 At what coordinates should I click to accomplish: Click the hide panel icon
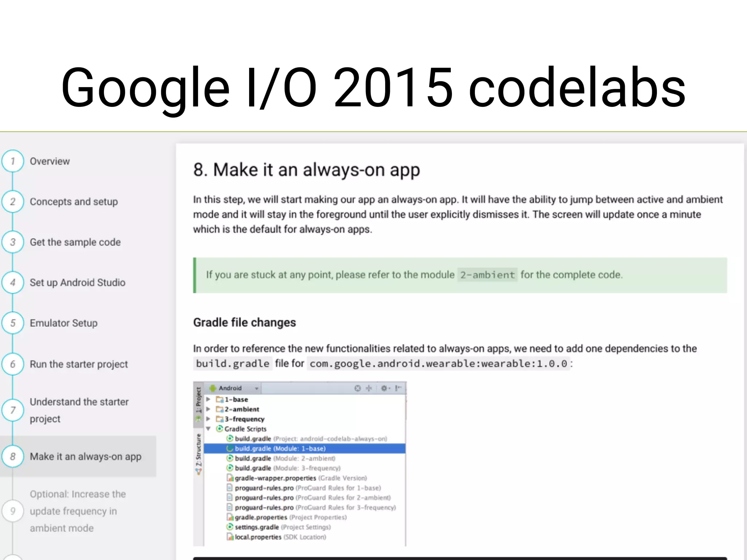(398, 388)
